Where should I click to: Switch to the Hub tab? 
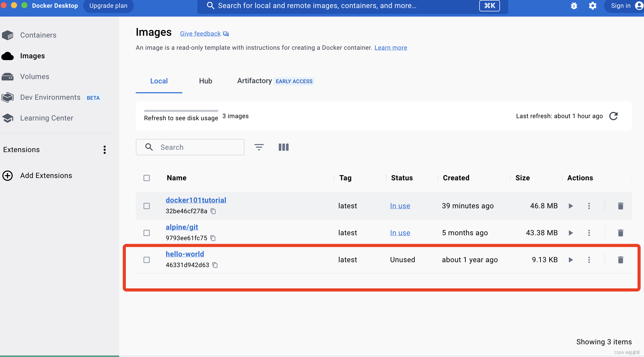[205, 81]
